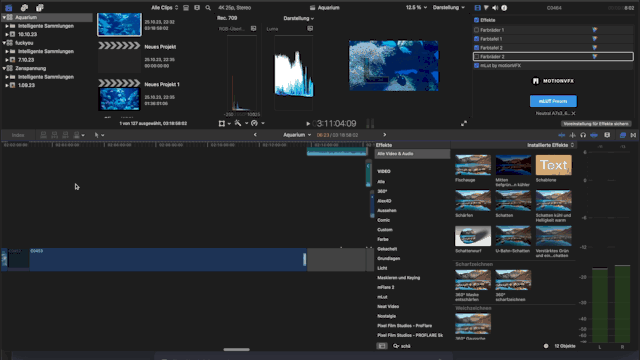Click the Luma scope settings icon

[x=310, y=29]
